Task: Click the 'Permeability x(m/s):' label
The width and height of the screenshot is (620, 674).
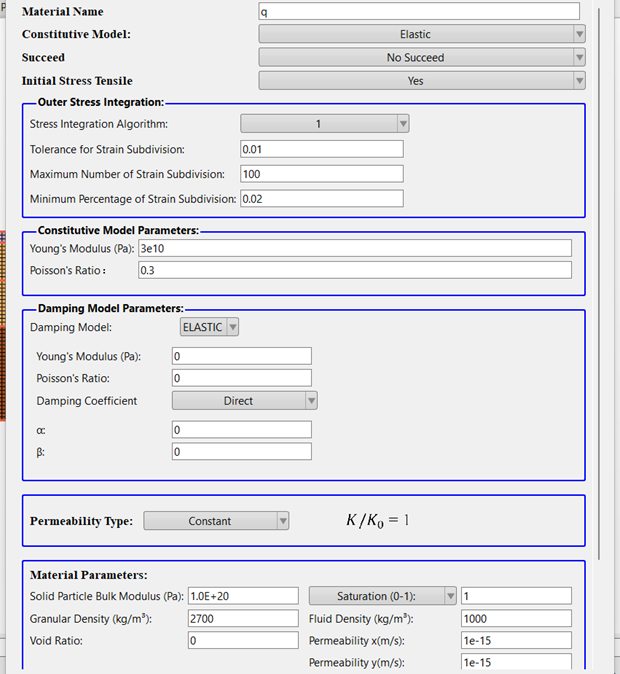Action: (356, 640)
